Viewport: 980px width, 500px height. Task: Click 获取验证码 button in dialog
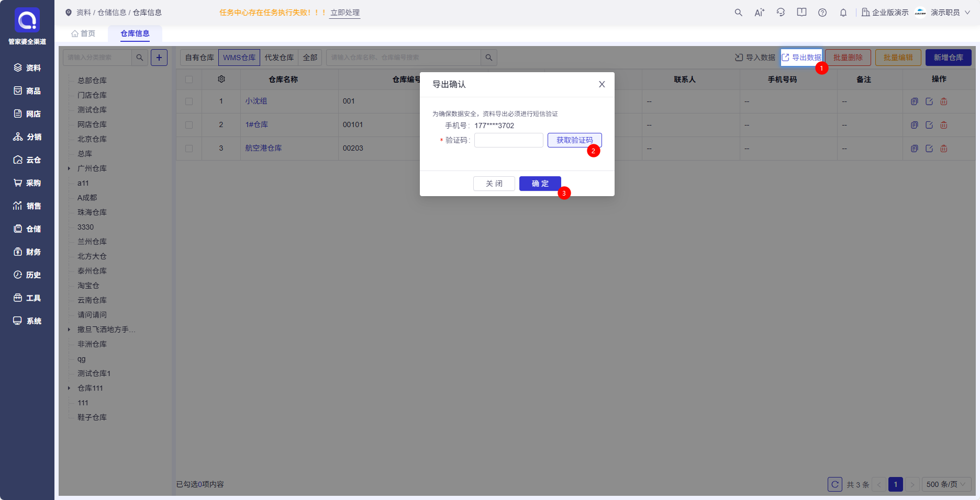click(575, 140)
